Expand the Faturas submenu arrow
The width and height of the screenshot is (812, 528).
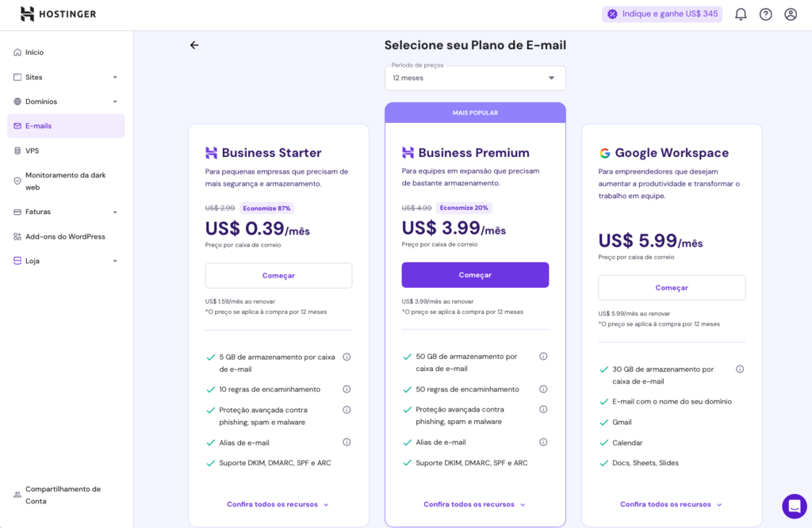click(x=115, y=212)
